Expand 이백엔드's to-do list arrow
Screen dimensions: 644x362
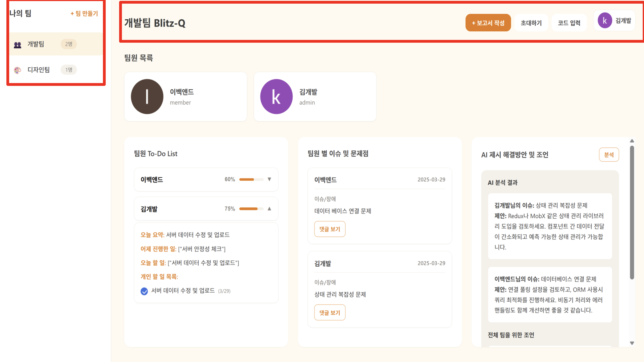[269, 179]
